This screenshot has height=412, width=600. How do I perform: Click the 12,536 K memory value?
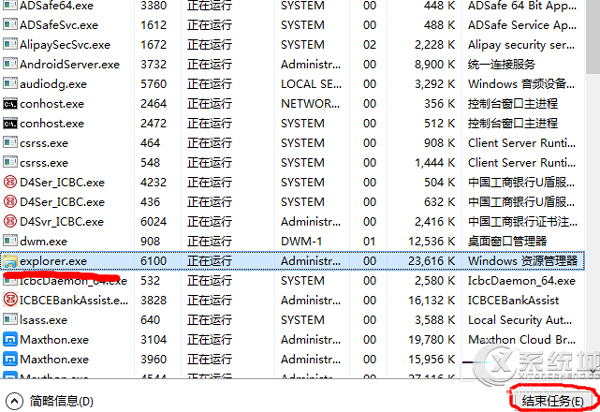[x=432, y=241]
